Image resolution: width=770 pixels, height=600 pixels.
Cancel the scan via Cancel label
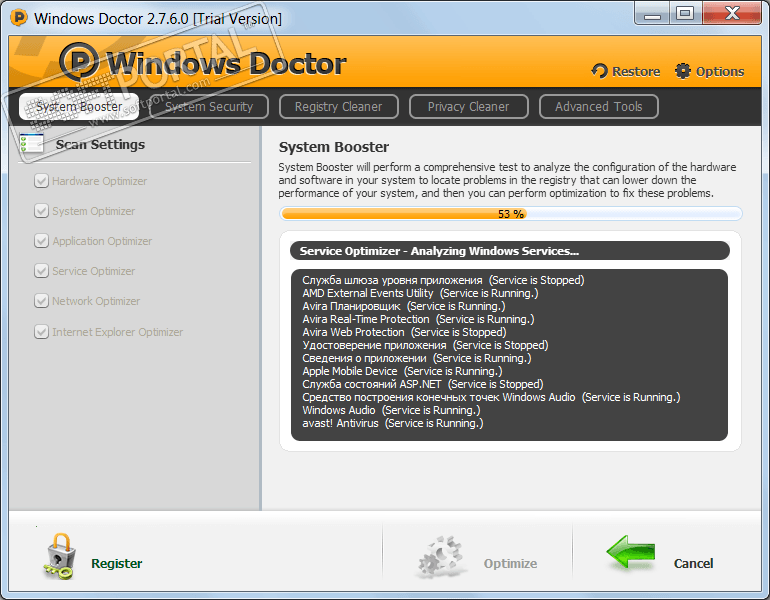pos(693,563)
